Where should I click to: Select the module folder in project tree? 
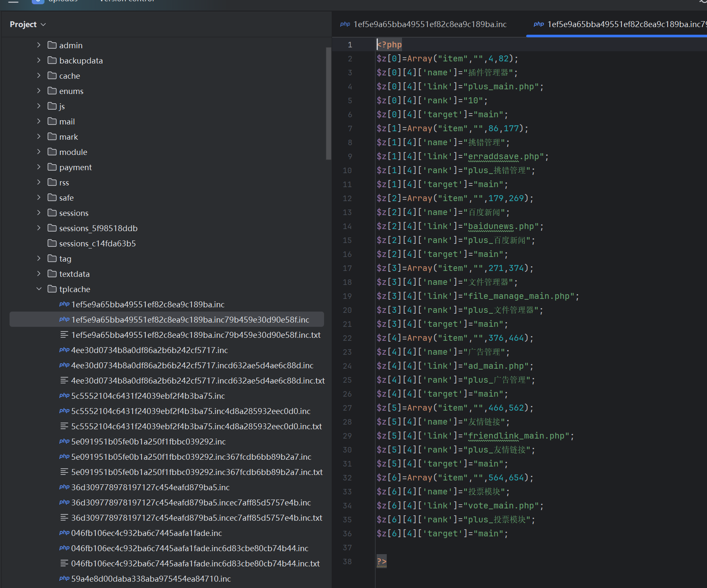click(73, 152)
